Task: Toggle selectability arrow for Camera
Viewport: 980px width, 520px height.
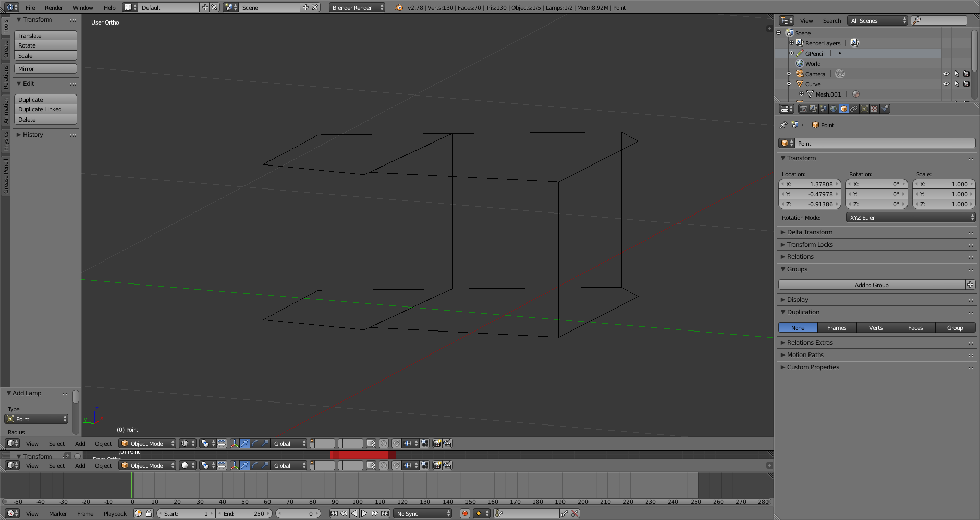Action: [957, 74]
